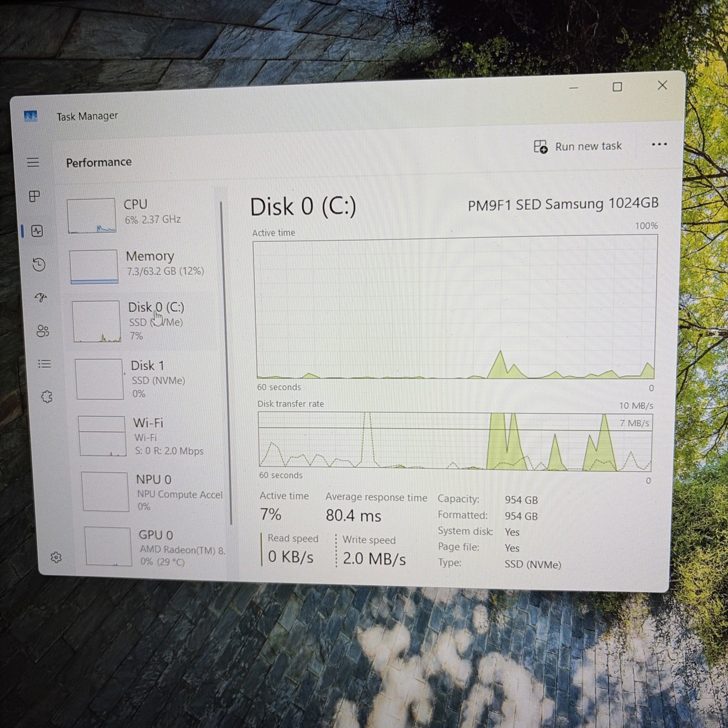The height and width of the screenshot is (728, 728).
Task: Open the hamburger navigation menu
Action: (x=33, y=162)
